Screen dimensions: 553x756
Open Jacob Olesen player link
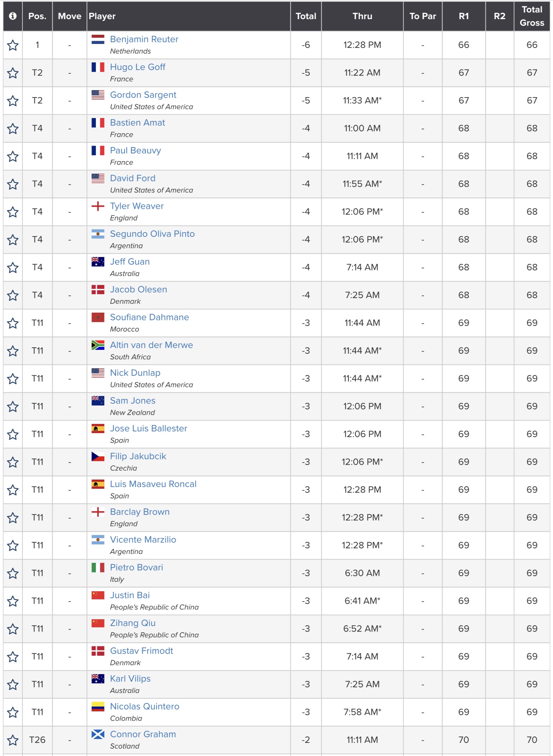[x=138, y=289]
